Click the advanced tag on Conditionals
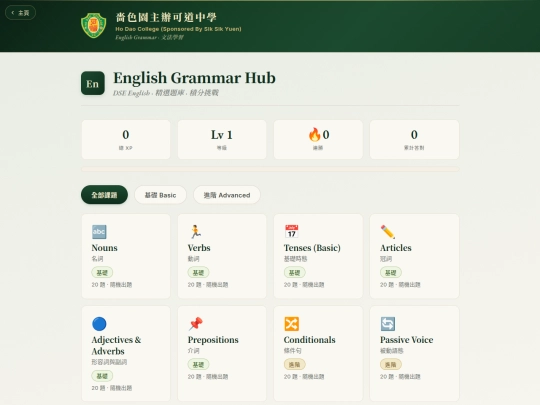Screen dimensions: 540x405 pyautogui.click(x=294, y=364)
